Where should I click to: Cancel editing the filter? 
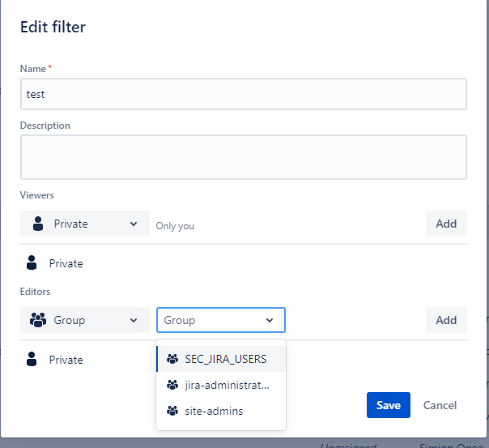[x=440, y=405]
